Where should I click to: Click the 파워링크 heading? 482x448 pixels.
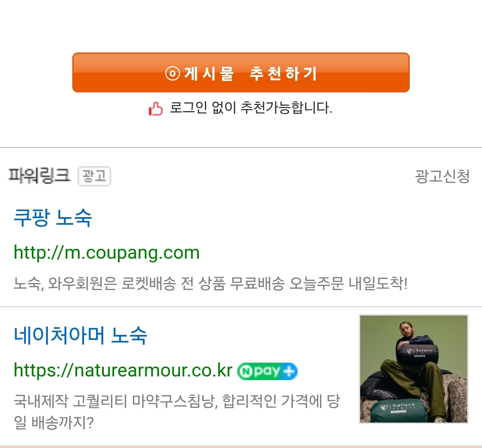(39, 176)
